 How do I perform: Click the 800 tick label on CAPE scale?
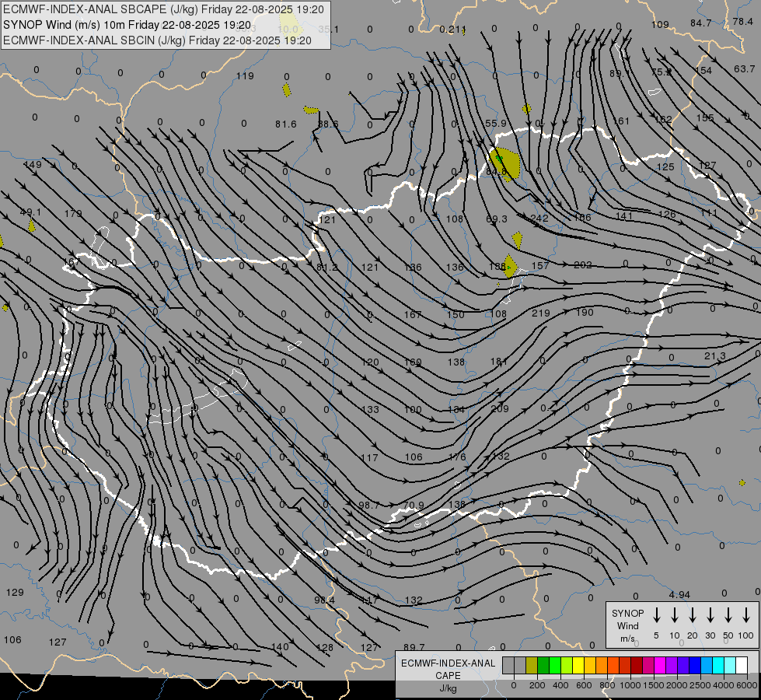click(607, 685)
